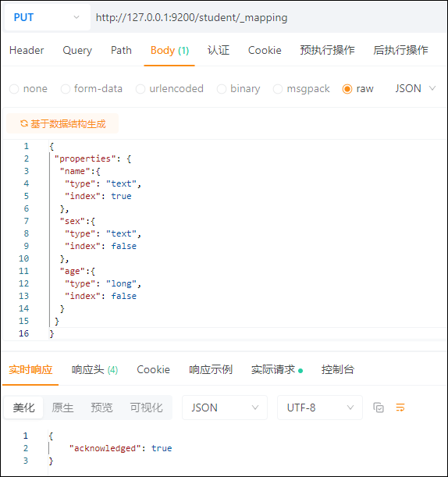Switch to the Header tab
Viewport: 448px width, 477px height.
(27, 50)
